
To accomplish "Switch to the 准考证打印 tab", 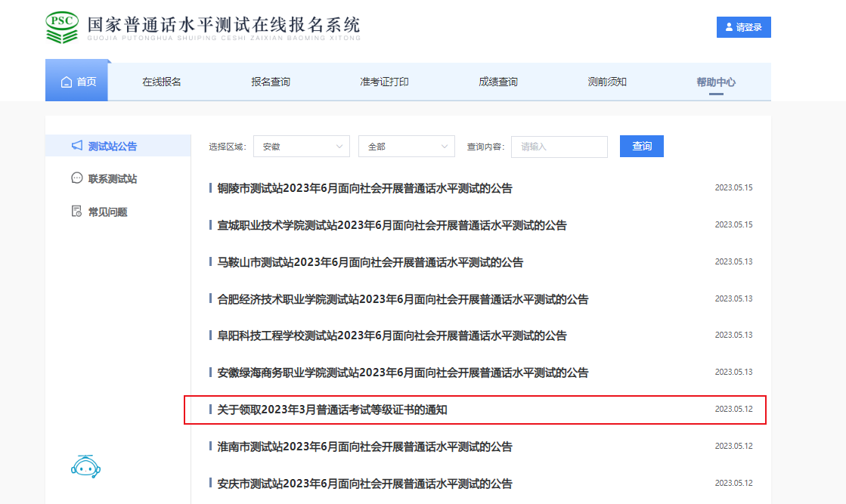I will tap(384, 82).
